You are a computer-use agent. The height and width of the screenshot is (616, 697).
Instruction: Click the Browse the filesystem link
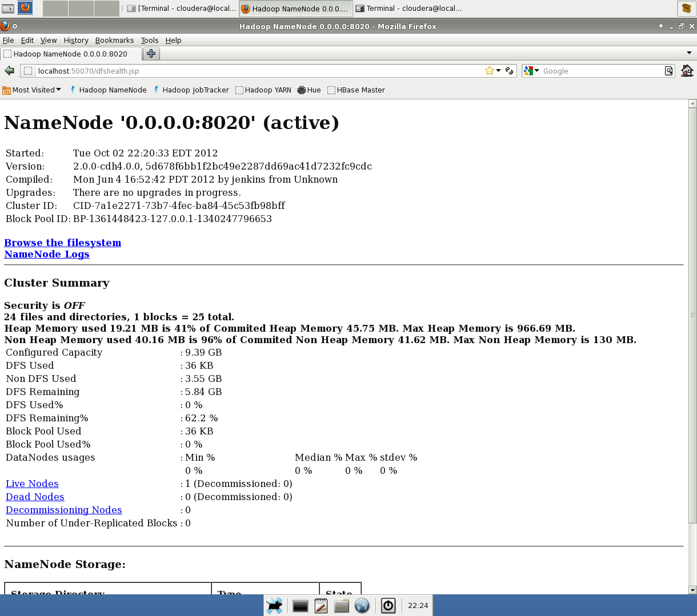(63, 243)
